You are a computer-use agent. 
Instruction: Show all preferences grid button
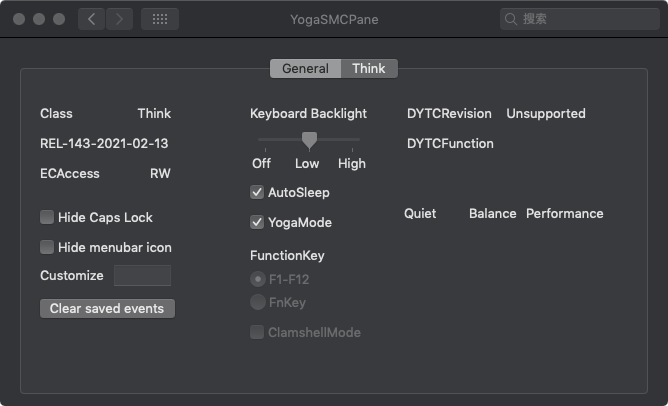pos(160,19)
